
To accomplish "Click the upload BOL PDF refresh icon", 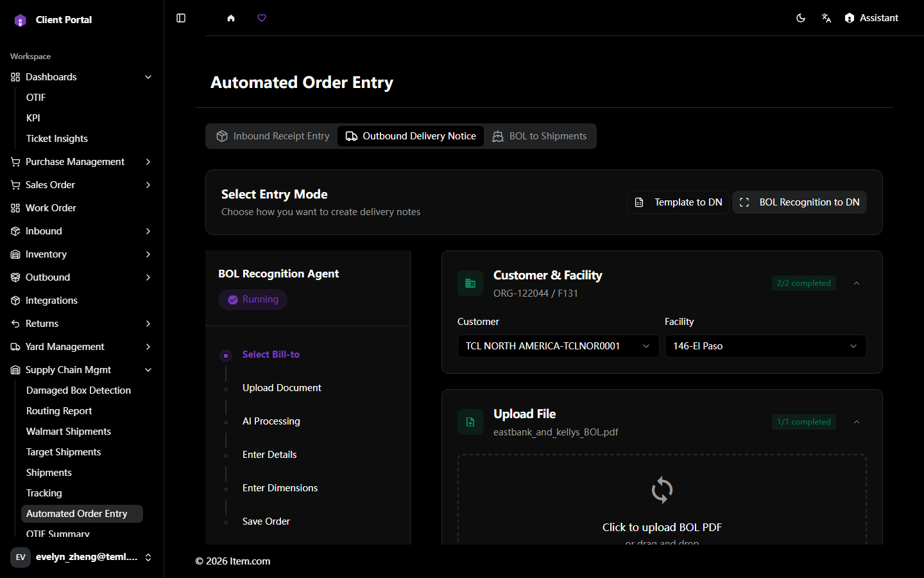I will click(662, 490).
